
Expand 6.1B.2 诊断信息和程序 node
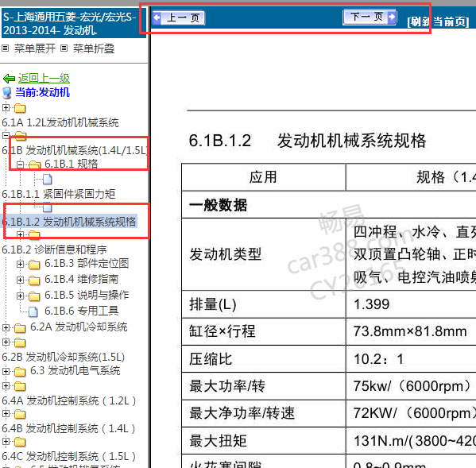(20, 234)
